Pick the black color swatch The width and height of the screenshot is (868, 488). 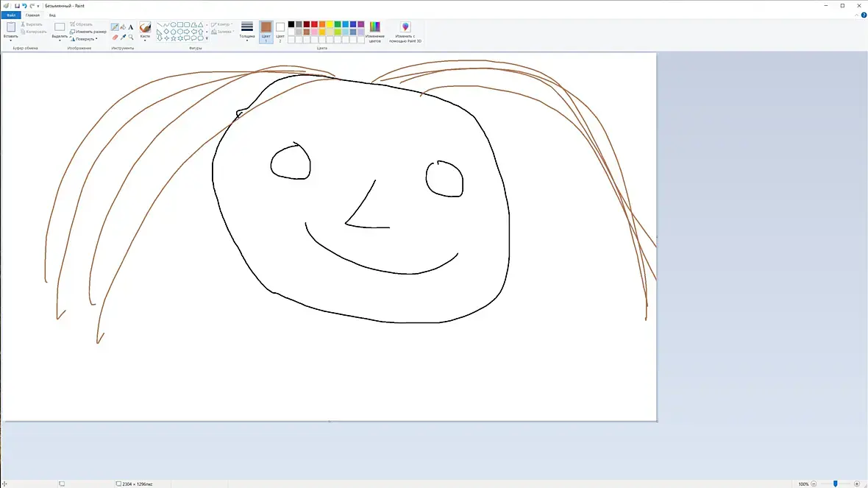point(291,24)
